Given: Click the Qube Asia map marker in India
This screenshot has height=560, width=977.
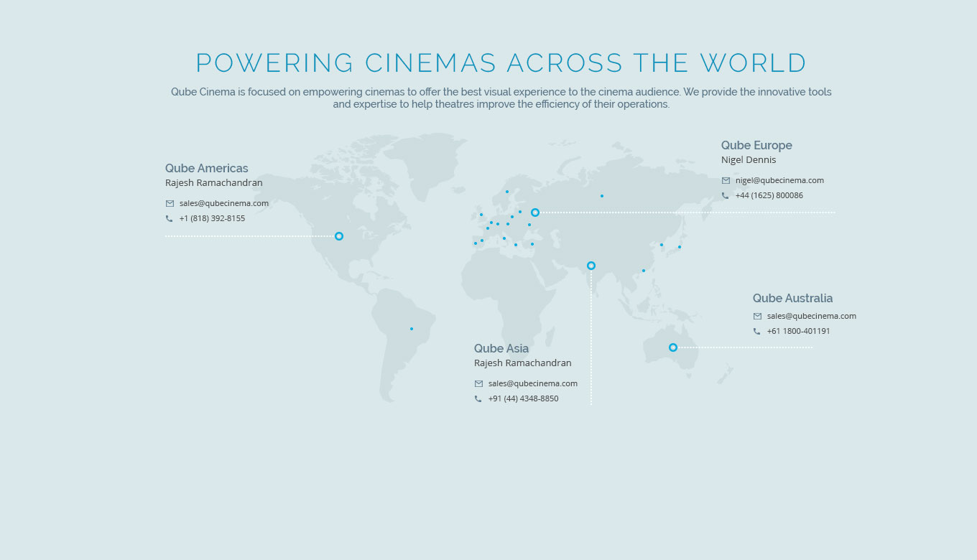Looking at the screenshot, I should pos(591,266).
